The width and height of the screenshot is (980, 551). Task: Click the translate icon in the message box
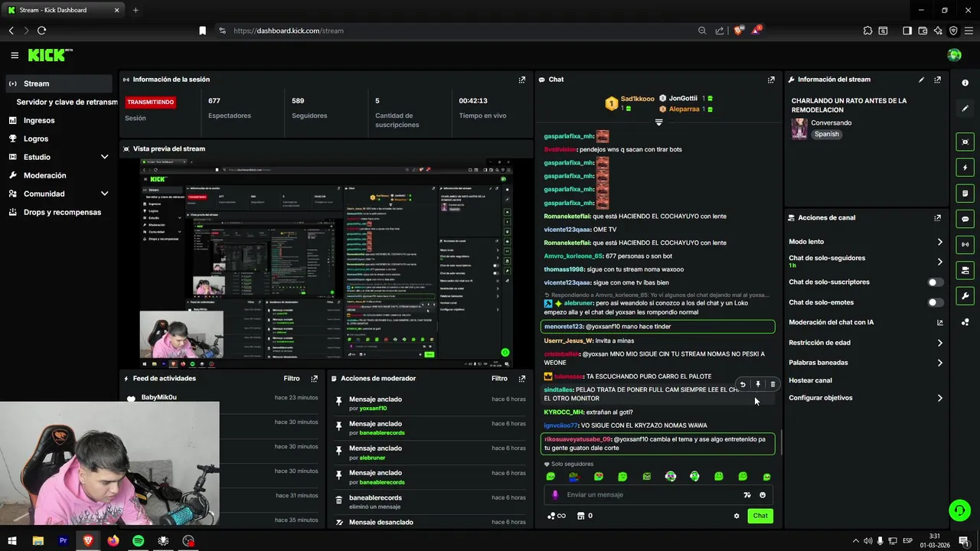pos(747,495)
